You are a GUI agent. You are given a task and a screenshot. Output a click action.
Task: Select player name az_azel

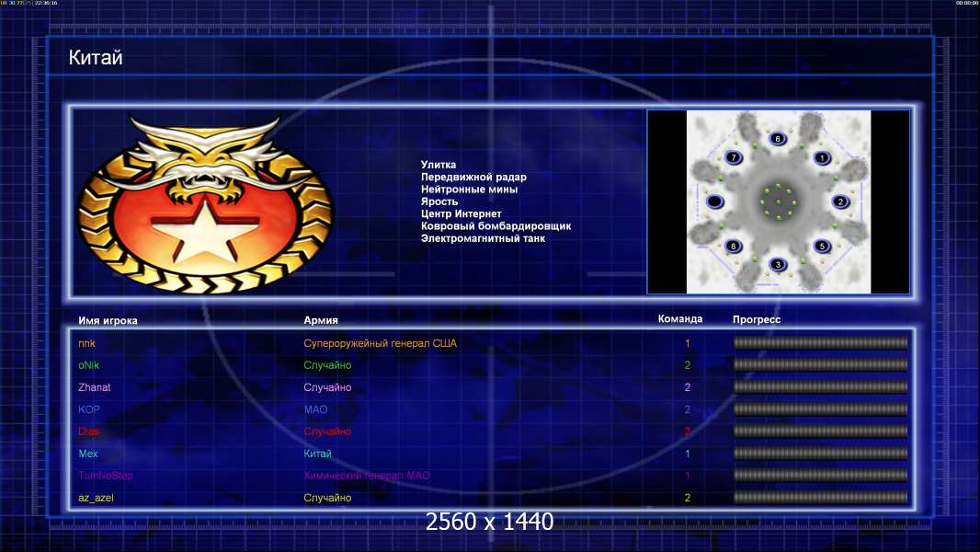[96, 499]
